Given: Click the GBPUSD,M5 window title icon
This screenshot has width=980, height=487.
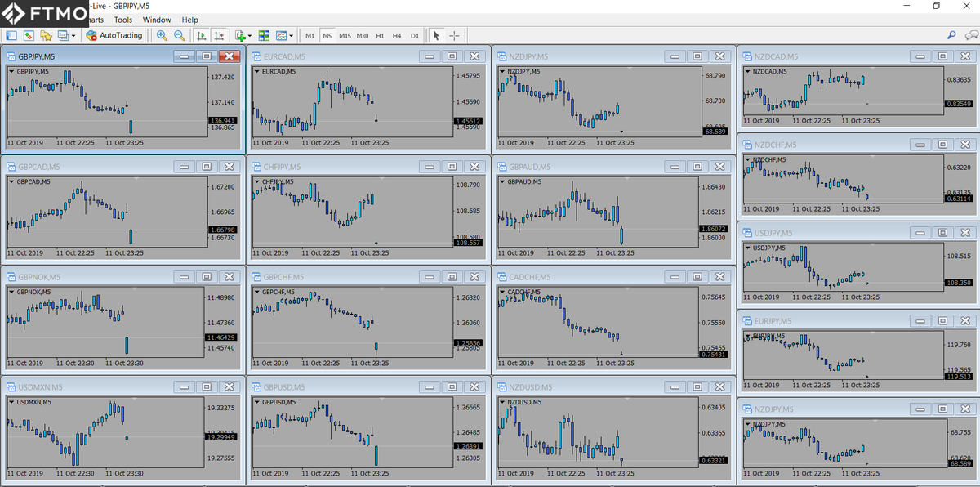Looking at the screenshot, I should [x=256, y=386].
